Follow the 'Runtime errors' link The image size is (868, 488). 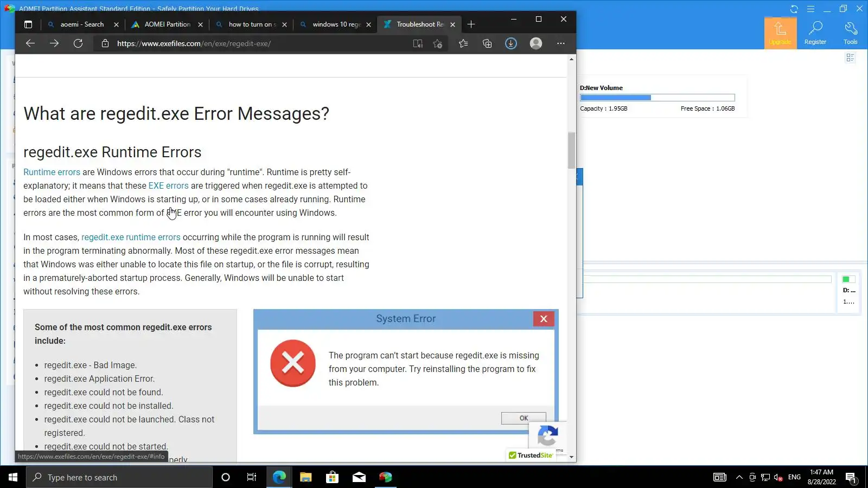(52, 172)
